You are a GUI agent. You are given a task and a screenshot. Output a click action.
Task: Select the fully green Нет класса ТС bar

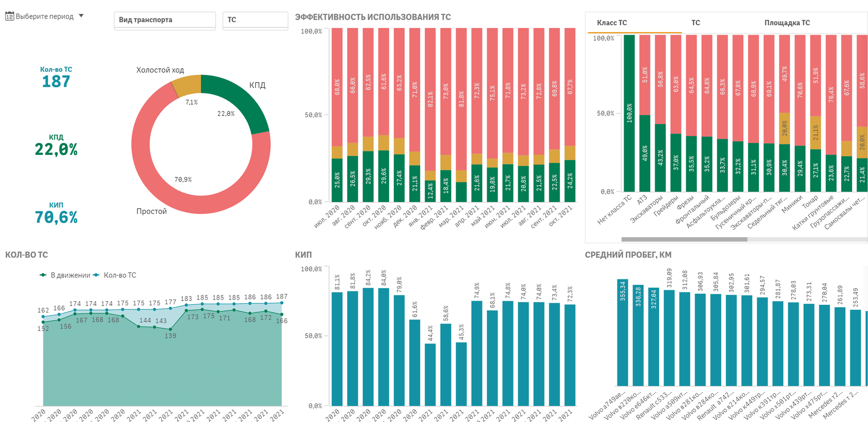629,113
